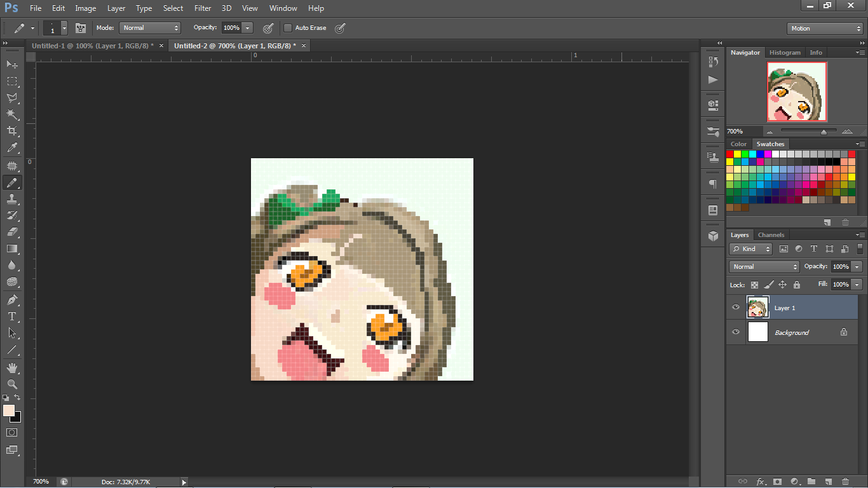
Task: Open the Filter menu
Action: pyautogui.click(x=203, y=8)
